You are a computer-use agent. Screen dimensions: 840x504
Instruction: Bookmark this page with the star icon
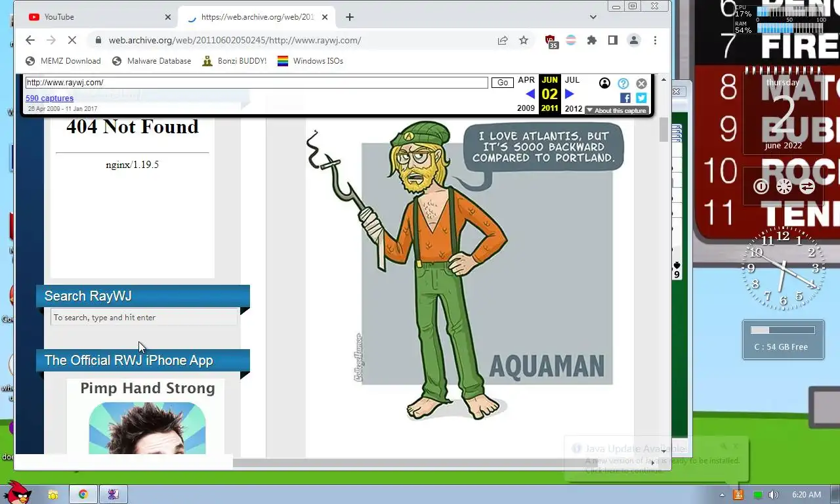coord(524,40)
